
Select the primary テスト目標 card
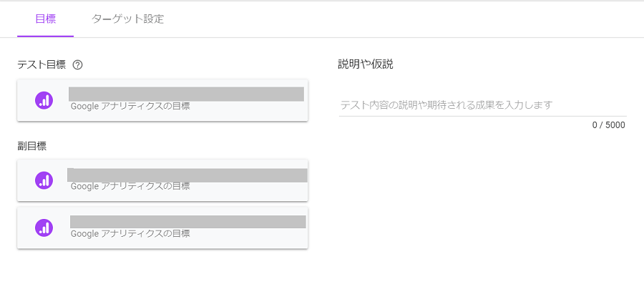point(162,100)
